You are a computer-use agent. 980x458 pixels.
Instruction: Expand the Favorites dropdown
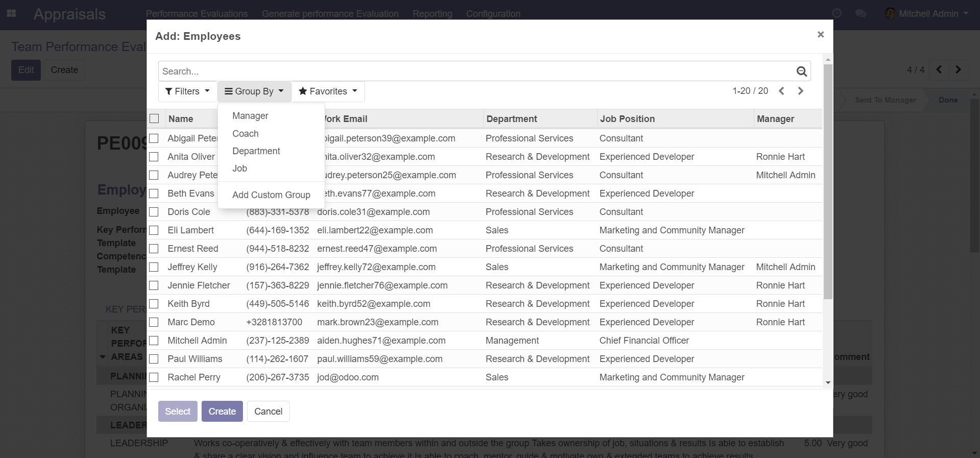(328, 91)
